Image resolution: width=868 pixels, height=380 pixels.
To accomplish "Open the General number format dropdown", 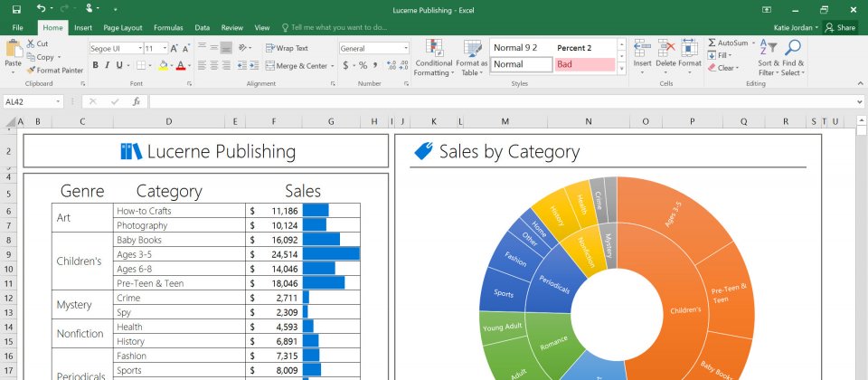I will tap(406, 49).
